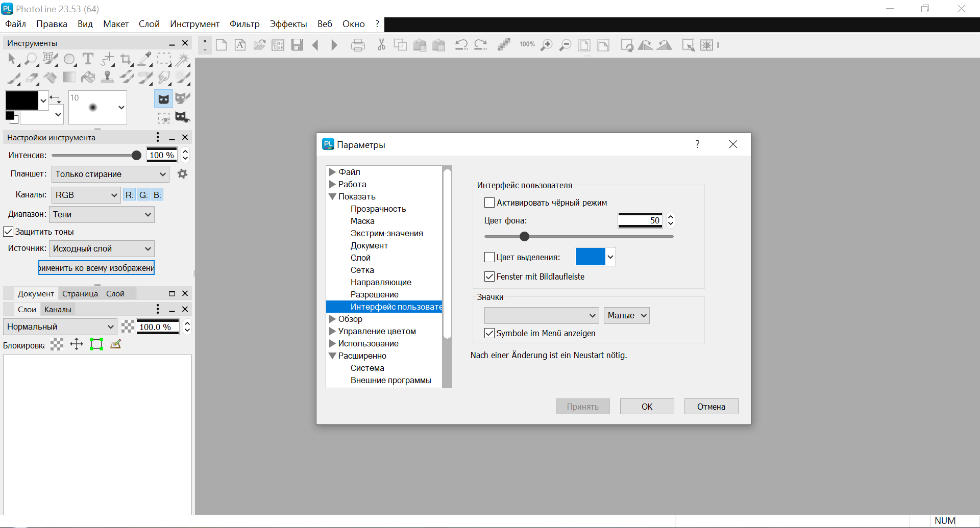Click the Zoom In magnifier icon
Viewport: 980px width, 528px height.
pyautogui.click(x=546, y=45)
